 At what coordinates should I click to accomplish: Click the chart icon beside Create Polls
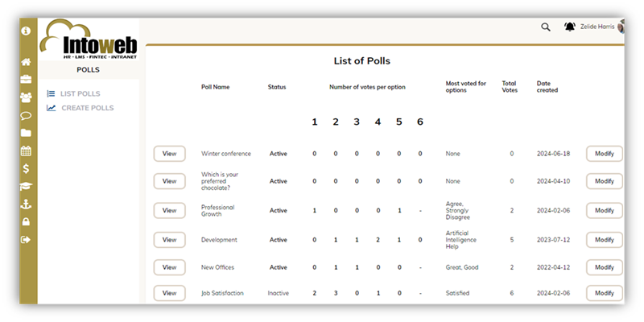pyautogui.click(x=52, y=108)
